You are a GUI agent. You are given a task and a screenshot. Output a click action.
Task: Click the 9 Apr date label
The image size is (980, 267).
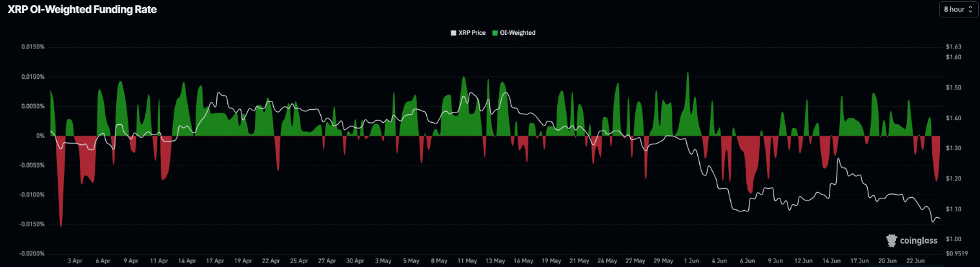coord(130,261)
